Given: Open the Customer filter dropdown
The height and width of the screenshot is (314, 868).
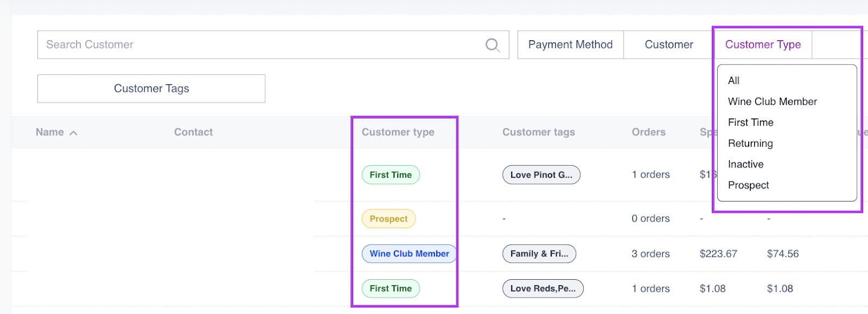Looking at the screenshot, I should (668, 45).
